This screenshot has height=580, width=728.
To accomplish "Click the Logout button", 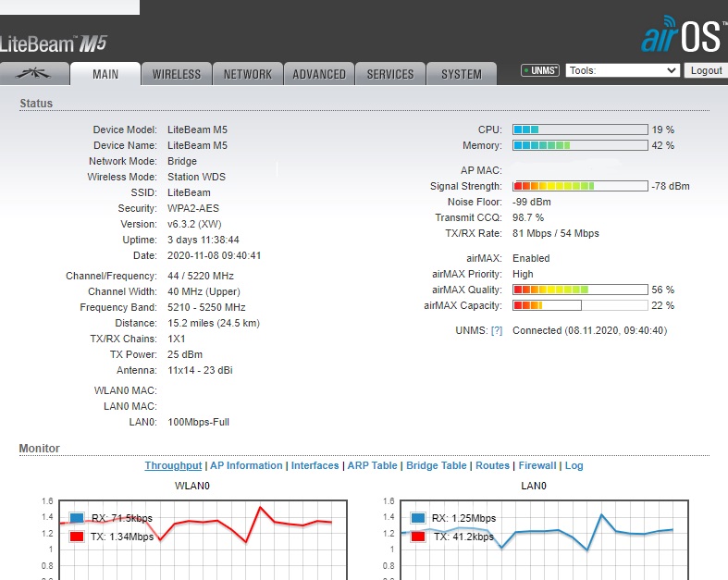I will 706,70.
